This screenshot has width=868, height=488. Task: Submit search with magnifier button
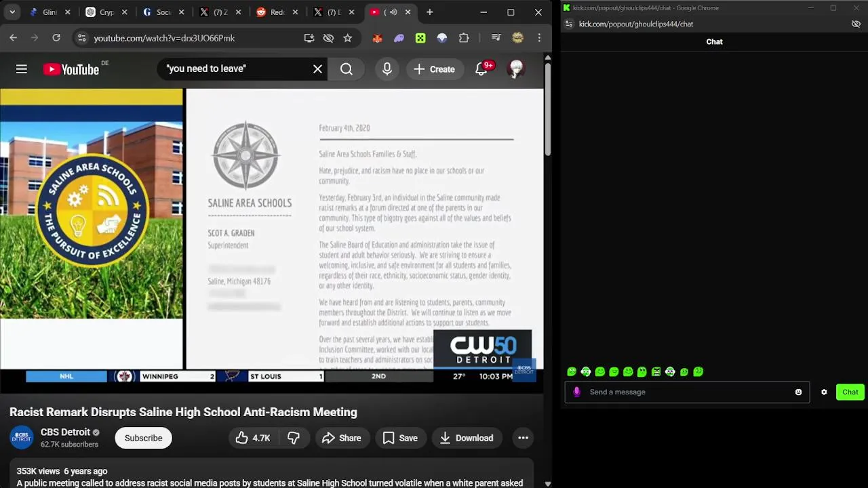click(347, 68)
